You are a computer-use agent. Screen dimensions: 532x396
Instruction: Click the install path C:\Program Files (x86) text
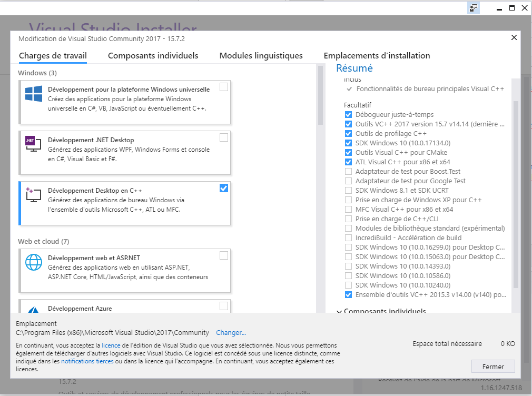pyautogui.click(x=112, y=332)
